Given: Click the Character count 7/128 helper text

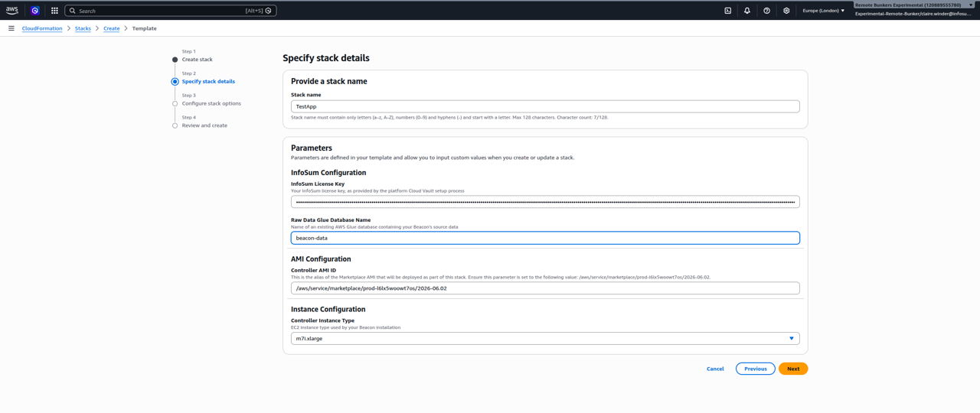Looking at the screenshot, I should tap(577, 118).
